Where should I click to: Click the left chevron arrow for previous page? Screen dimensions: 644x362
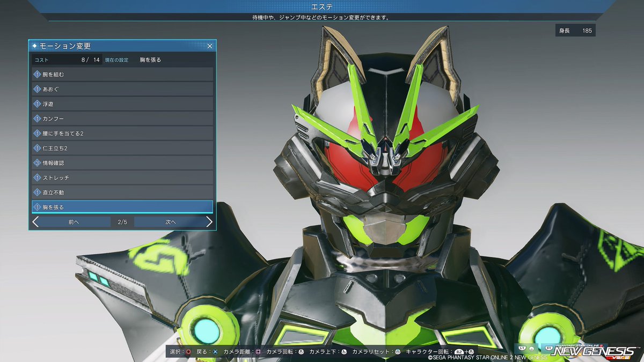(35, 221)
